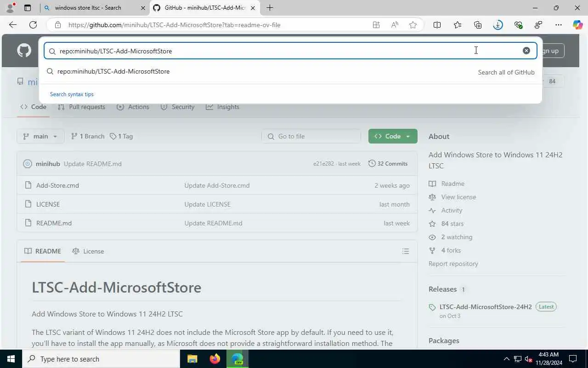Expand the green Code dropdown button
Screen dimensions: 588x368
point(393,136)
